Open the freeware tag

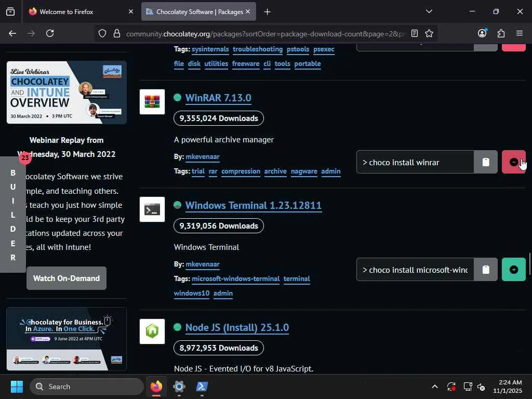pos(246,64)
